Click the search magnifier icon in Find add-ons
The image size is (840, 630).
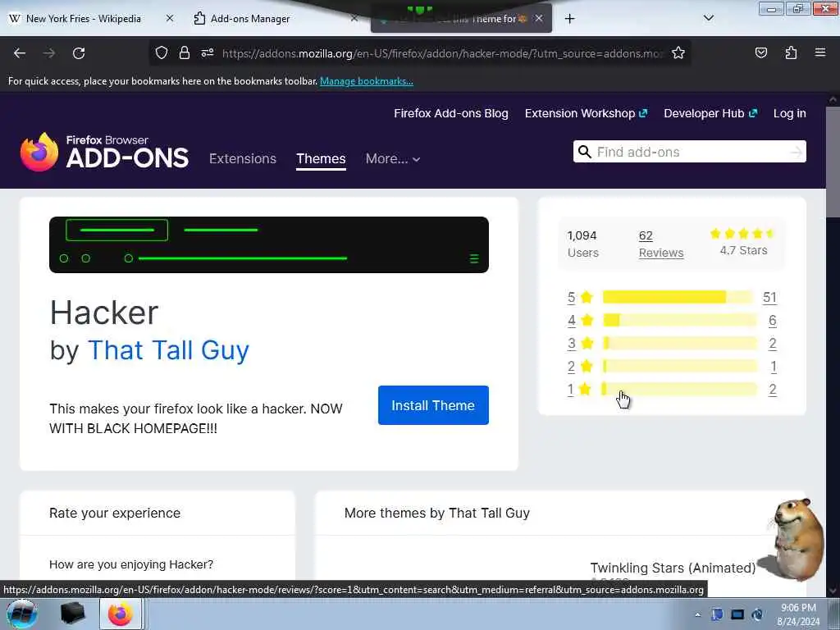point(584,152)
